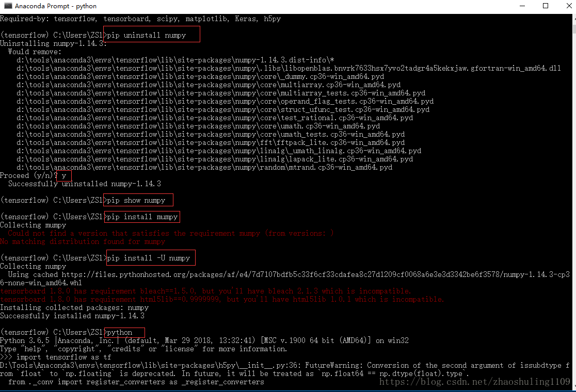
Task: Click the 'pip show numpy' command
Action: tap(136, 201)
